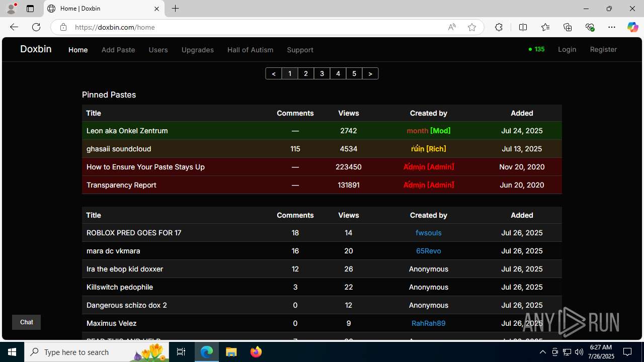Screen dimensions: 644x362
Task: Close the Home | Doxbin tab
Action: coord(156,9)
